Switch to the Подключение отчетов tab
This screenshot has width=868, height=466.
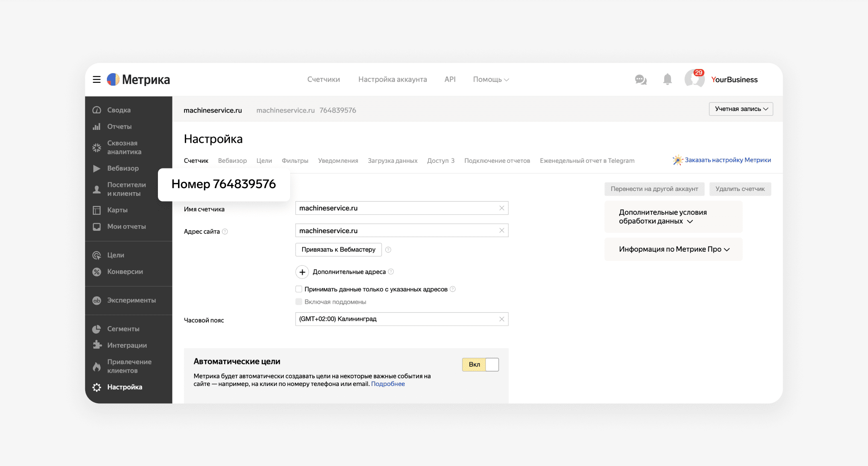[497, 161]
